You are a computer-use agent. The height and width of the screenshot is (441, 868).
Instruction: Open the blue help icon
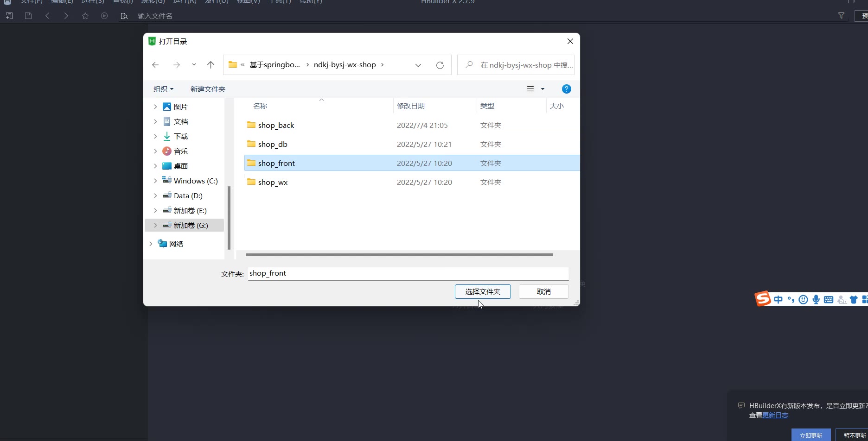566,89
